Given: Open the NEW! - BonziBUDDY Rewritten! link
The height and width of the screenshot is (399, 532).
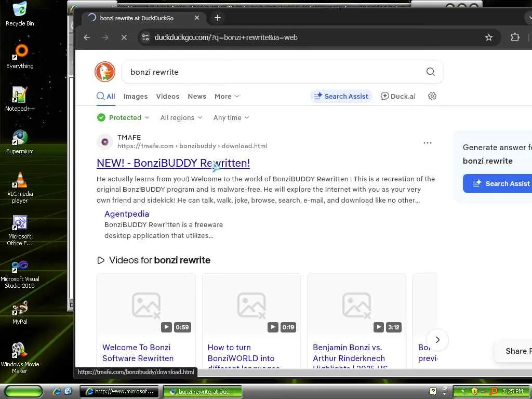Looking at the screenshot, I should [x=173, y=163].
